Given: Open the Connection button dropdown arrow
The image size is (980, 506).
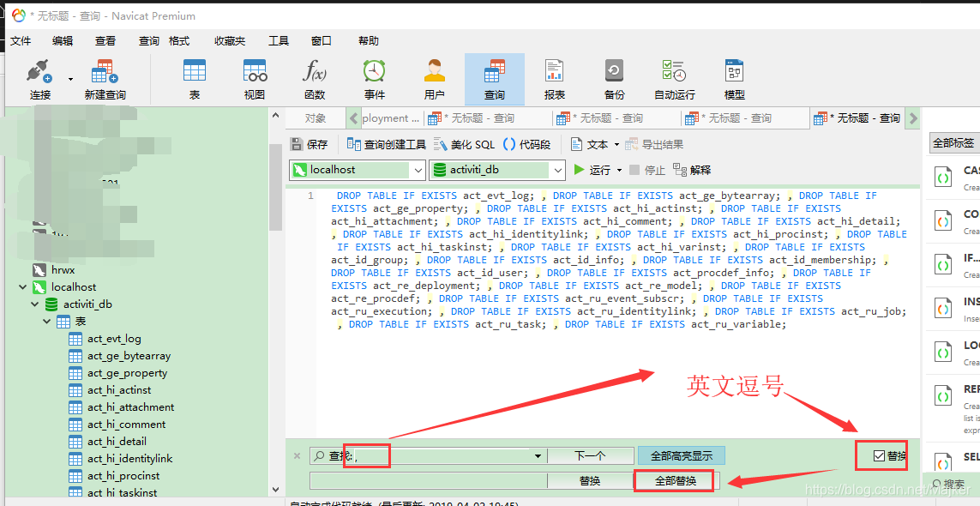Looking at the screenshot, I should pyautogui.click(x=70, y=79).
